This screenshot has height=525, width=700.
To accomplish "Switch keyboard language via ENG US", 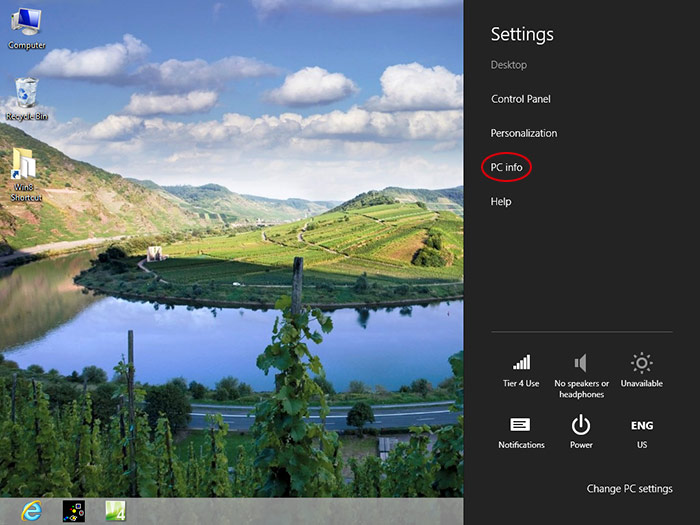I will coord(642,433).
